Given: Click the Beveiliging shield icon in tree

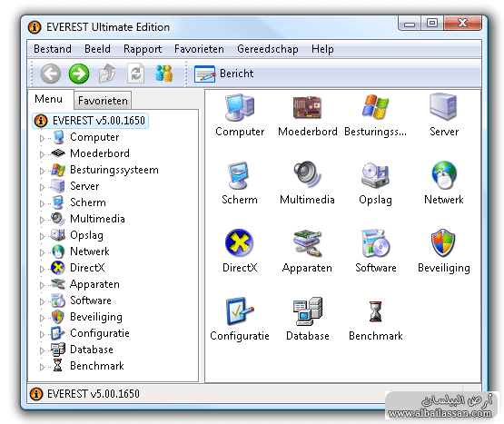Looking at the screenshot, I should pos(58,317).
